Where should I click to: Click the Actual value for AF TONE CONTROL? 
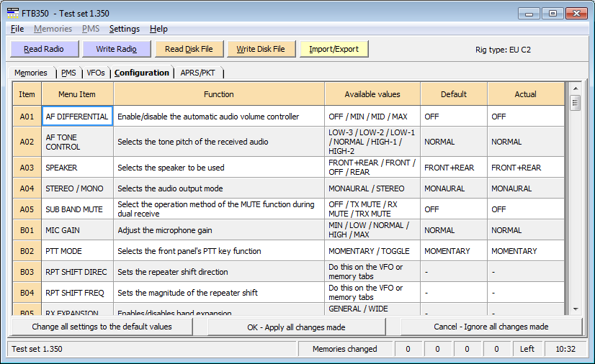point(526,142)
